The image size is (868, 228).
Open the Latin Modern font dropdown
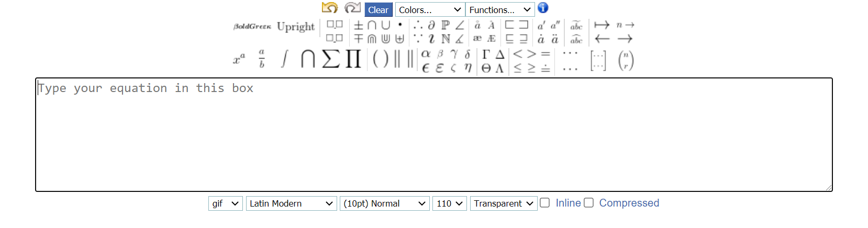click(292, 203)
